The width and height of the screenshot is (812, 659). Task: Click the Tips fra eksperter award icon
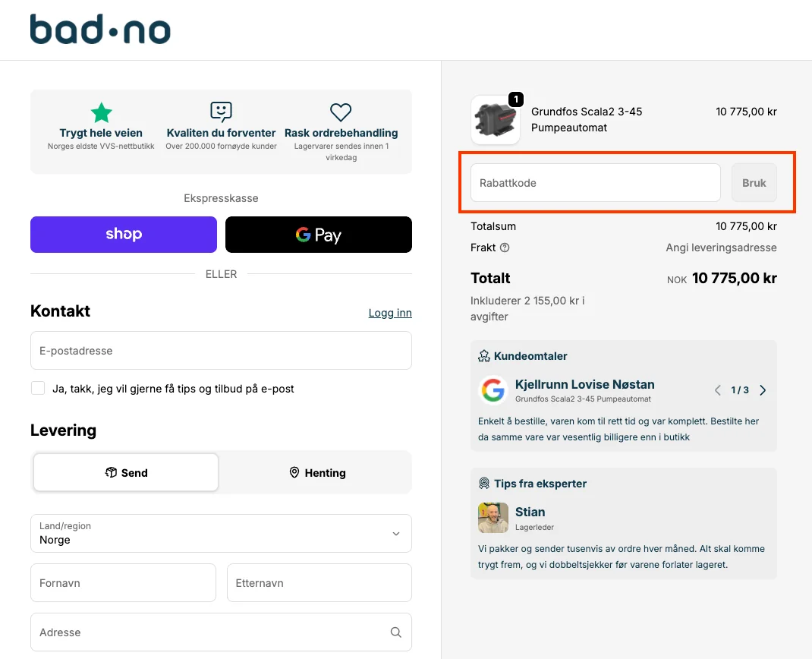pos(484,484)
